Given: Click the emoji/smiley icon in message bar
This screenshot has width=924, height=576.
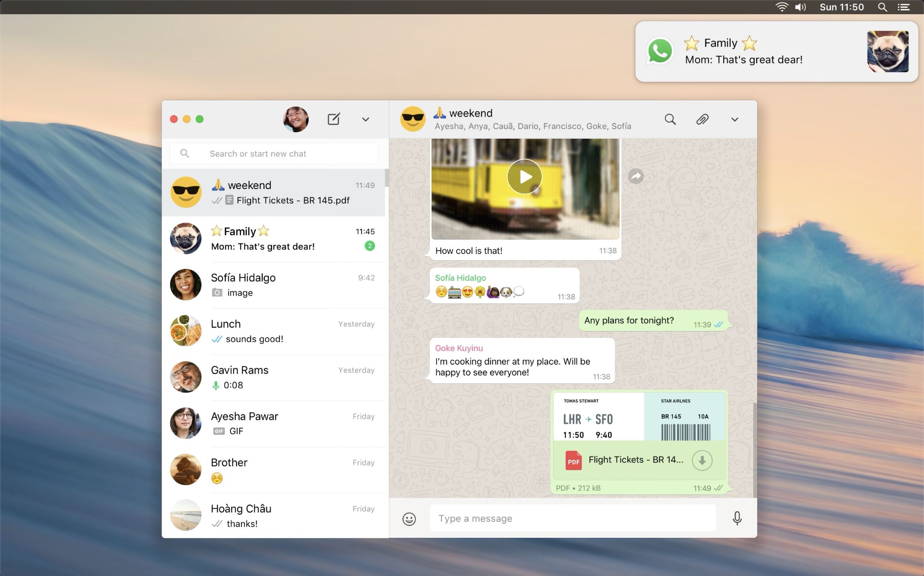Looking at the screenshot, I should coord(410,518).
